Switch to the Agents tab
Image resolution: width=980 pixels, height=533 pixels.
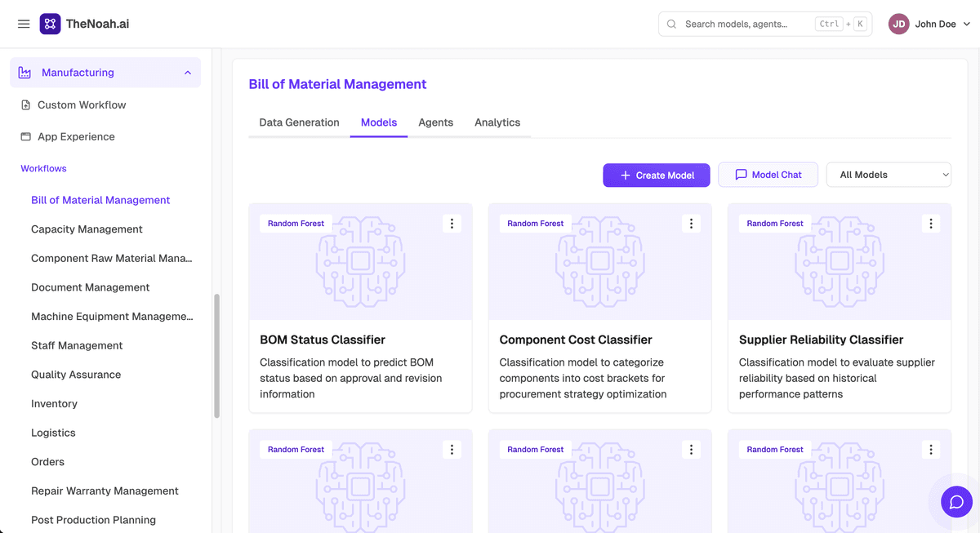click(435, 122)
